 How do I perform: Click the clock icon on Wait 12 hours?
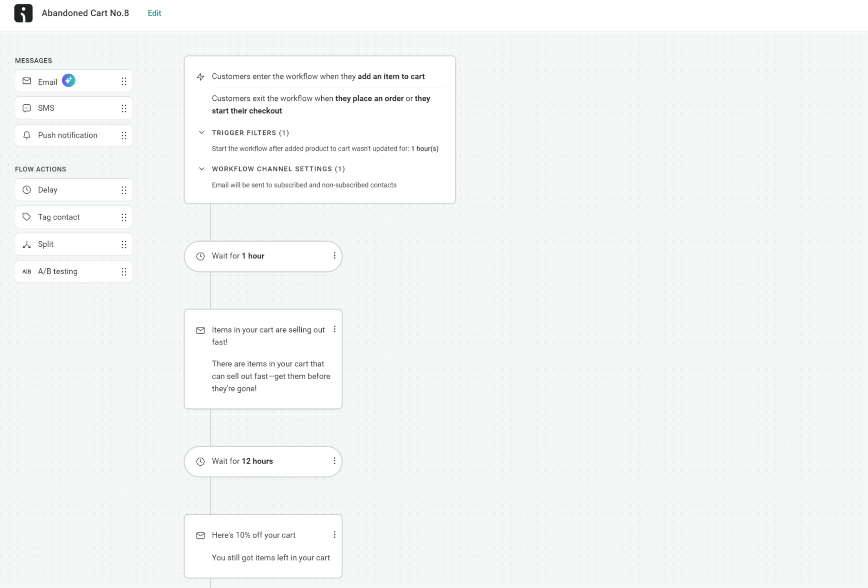[201, 462]
